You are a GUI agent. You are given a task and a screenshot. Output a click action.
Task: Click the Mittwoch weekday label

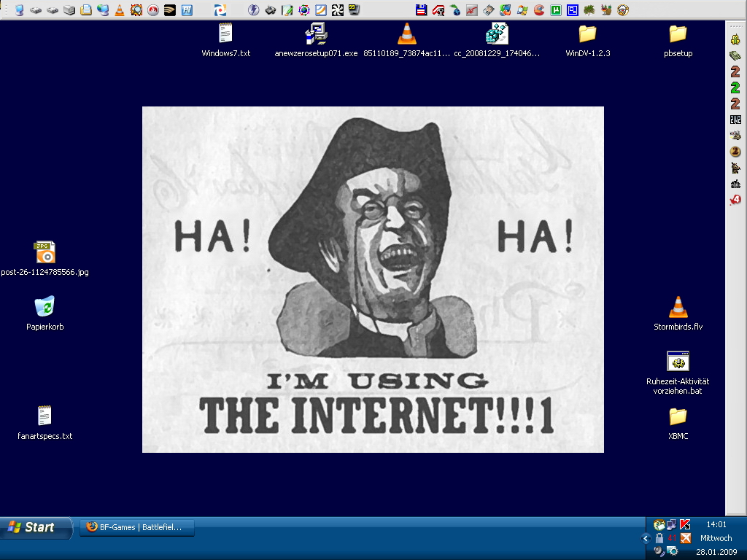point(716,538)
